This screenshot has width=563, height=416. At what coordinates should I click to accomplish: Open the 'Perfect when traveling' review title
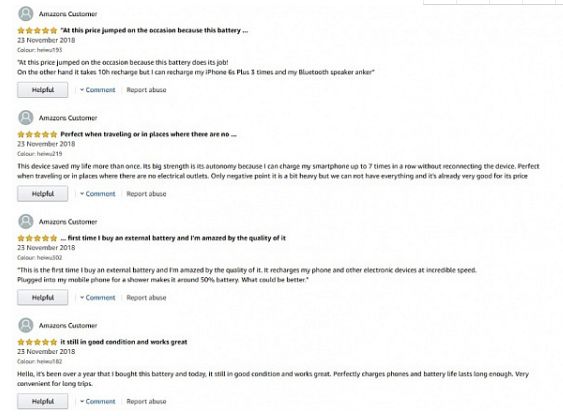pos(148,134)
